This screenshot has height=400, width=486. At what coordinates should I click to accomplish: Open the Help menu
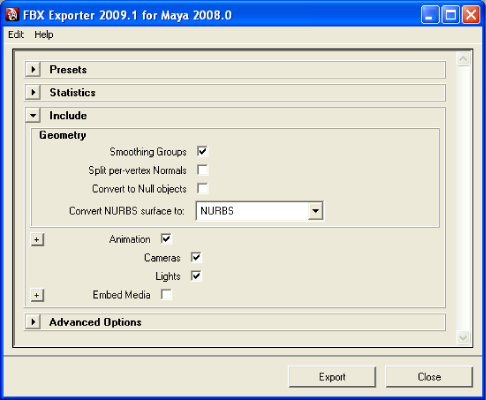(x=44, y=35)
